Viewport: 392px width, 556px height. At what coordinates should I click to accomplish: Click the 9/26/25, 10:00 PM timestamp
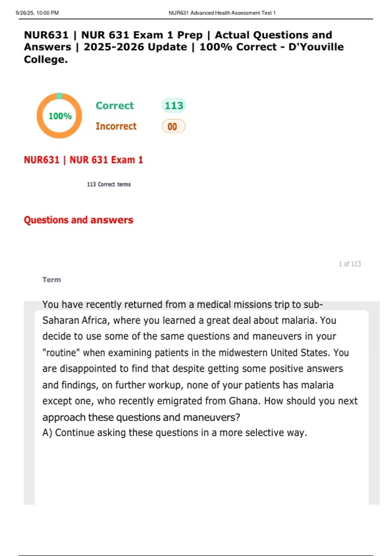(x=37, y=13)
